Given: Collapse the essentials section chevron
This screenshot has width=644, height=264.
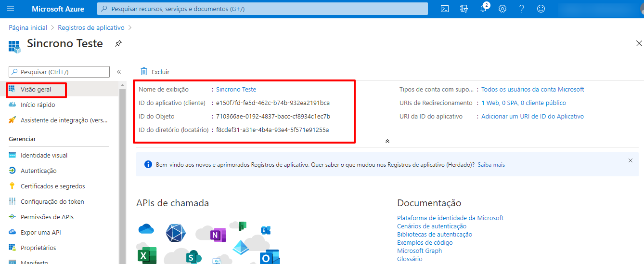Looking at the screenshot, I should 387,141.
